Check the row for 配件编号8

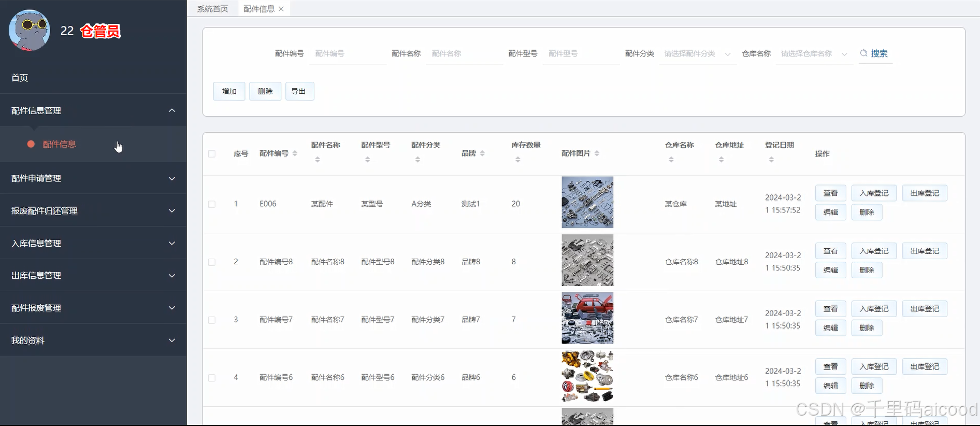point(212,262)
